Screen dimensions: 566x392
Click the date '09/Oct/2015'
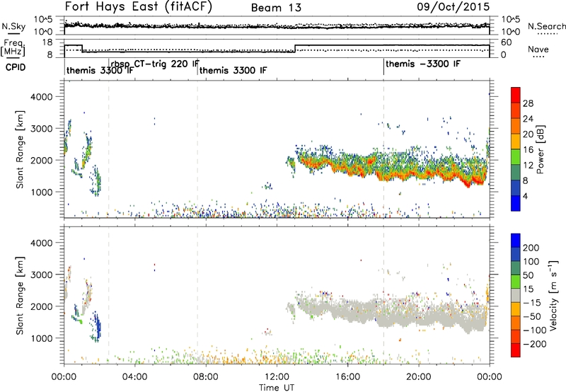pyautogui.click(x=454, y=7)
